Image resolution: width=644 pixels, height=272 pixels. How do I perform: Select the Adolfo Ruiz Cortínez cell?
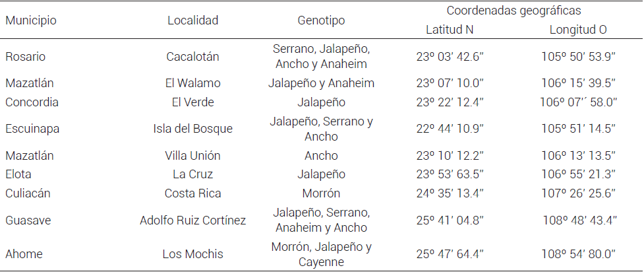(x=192, y=220)
